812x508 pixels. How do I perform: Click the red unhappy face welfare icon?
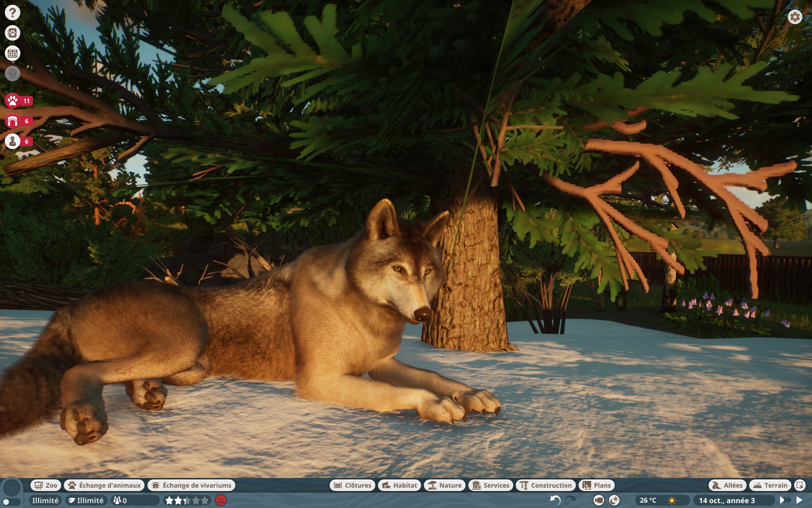coord(221,500)
